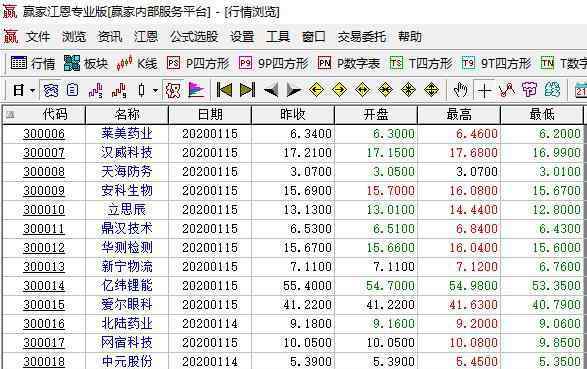Click the clipboard document icon
Viewport: 587px width, 369px height.
73,90
